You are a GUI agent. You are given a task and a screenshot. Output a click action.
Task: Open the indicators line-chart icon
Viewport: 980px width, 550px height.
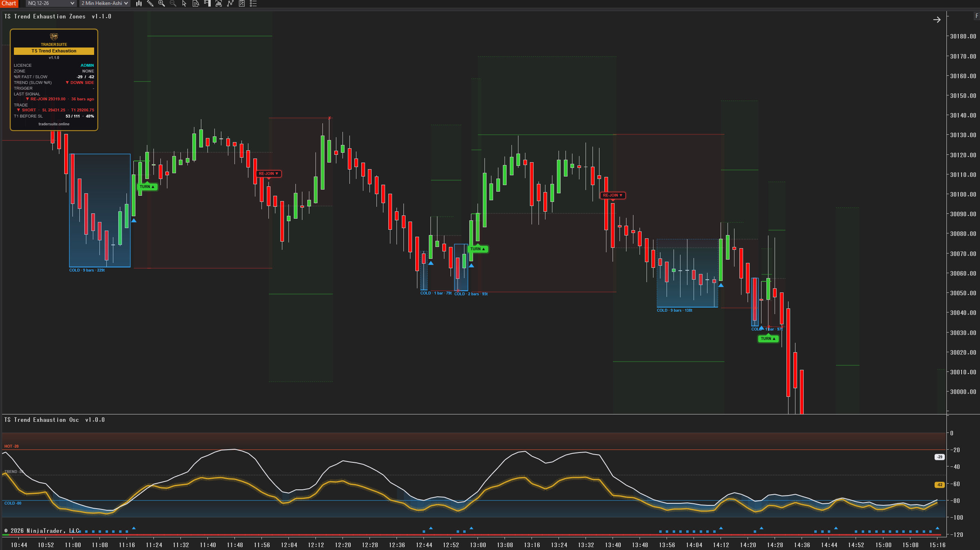pyautogui.click(x=230, y=3)
